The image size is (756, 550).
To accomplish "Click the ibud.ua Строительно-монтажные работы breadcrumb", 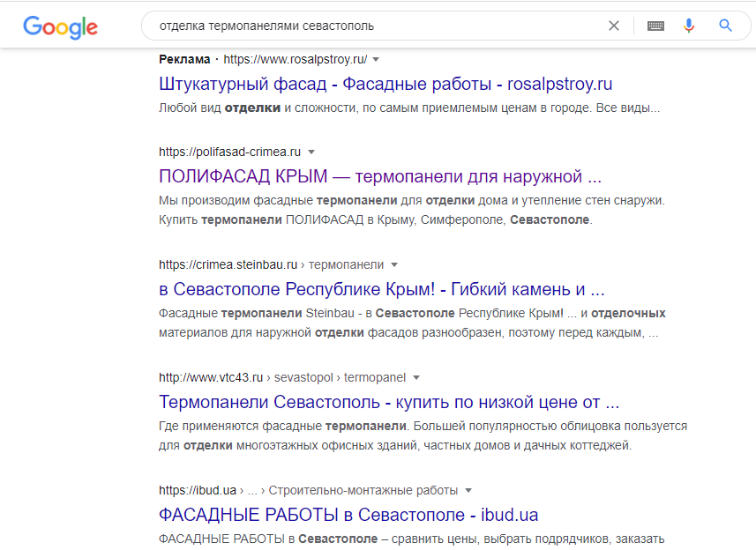I will (362, 490).
